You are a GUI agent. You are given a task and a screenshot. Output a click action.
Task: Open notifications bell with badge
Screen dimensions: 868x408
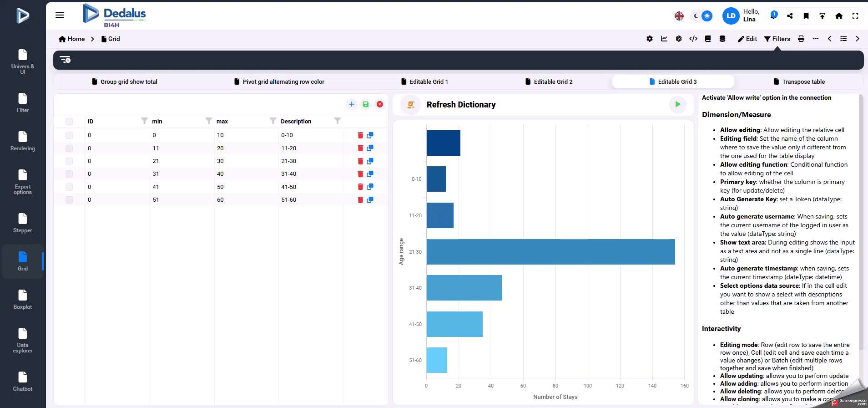pyautogui.click(x=773, y=15)
